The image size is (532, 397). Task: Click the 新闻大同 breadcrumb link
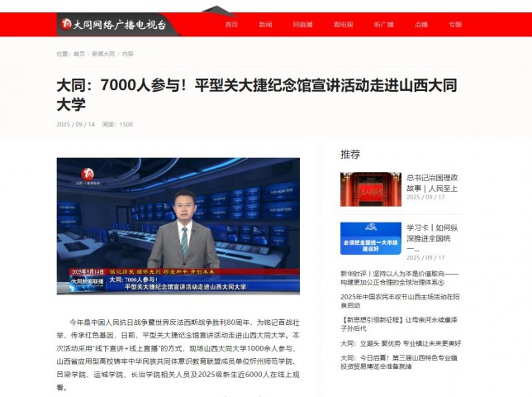(x=103, y=54)
